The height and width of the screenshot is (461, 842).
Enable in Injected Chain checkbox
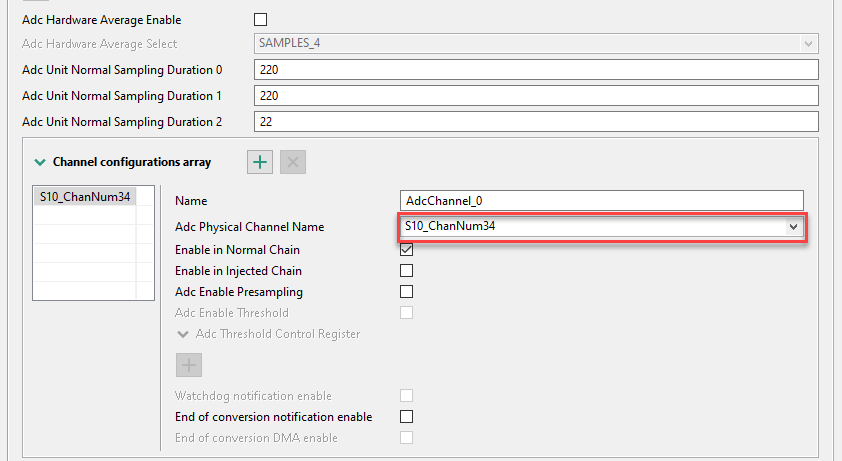pos(407,270)
